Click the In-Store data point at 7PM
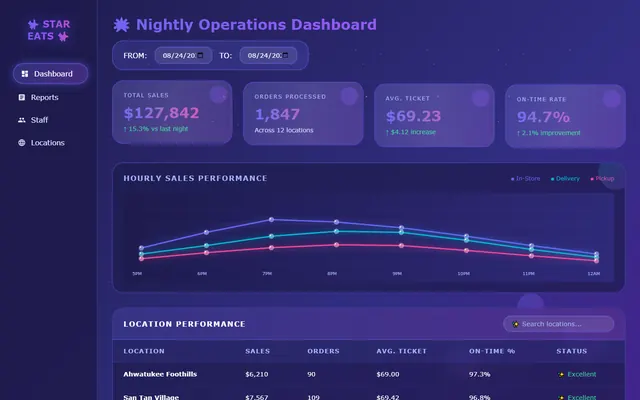This screenshot has height=400, width=640. [271, 220]
